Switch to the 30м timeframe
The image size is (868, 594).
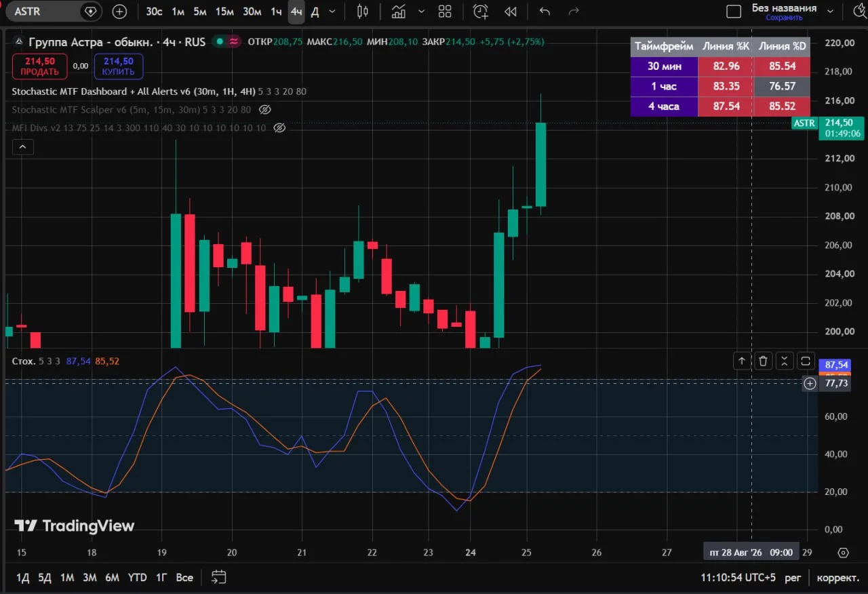point(252,12)
